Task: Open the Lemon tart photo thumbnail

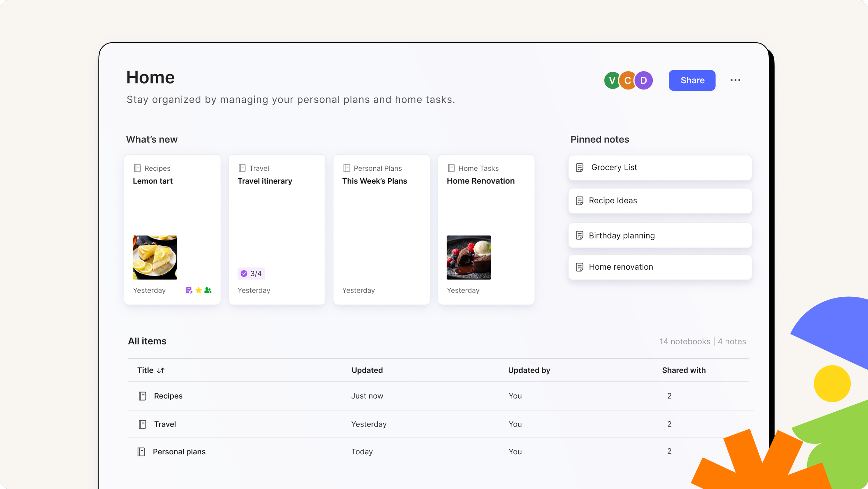Action: (x=155, y=258)
